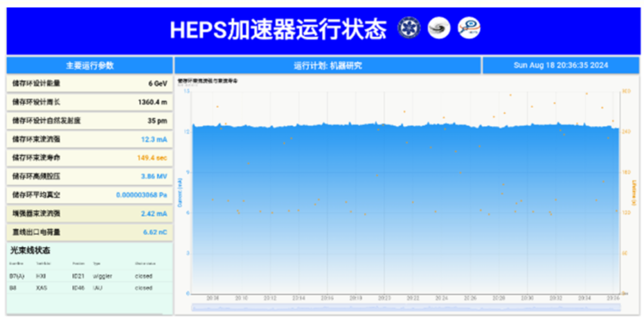Click the blue flower-emblem academy logo

coord(409,27)
